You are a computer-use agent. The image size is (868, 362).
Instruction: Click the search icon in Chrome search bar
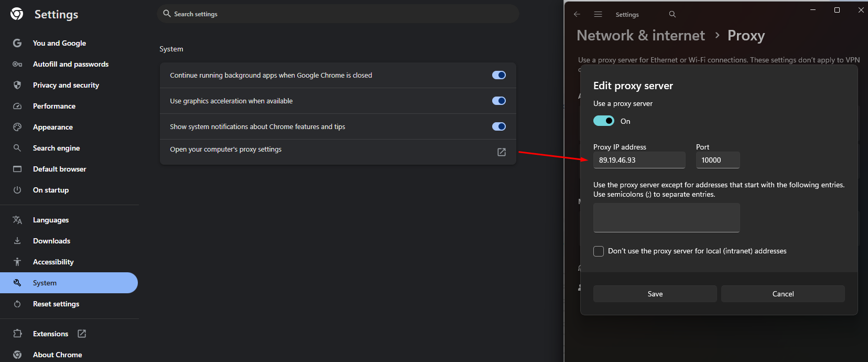click(x=167, y=14)
